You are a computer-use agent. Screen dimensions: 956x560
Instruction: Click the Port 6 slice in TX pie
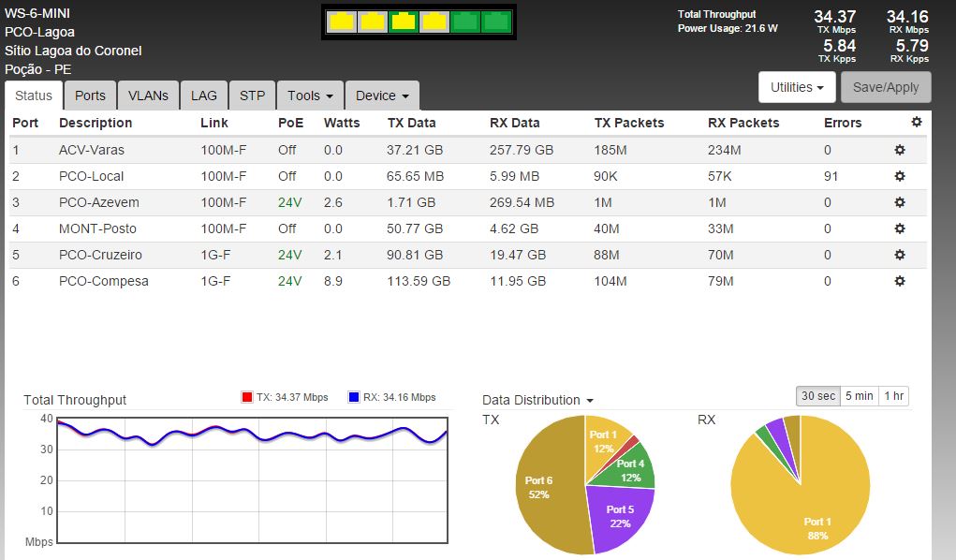click(543, 487)
